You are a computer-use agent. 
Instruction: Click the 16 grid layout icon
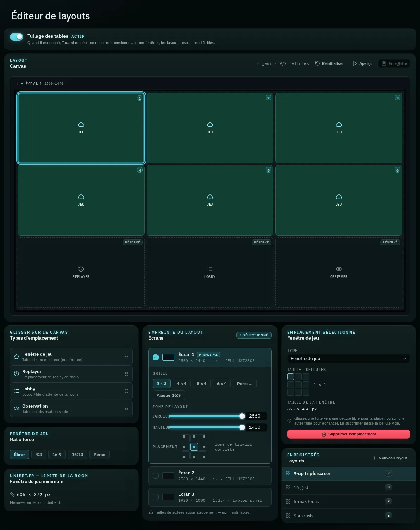point(288,487)
